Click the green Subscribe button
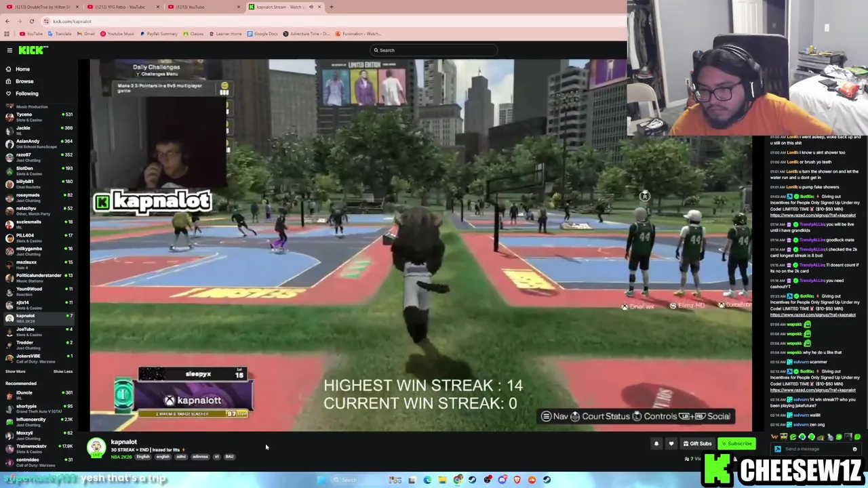Screen dimensions: 868x488 (x=736, y=444)
